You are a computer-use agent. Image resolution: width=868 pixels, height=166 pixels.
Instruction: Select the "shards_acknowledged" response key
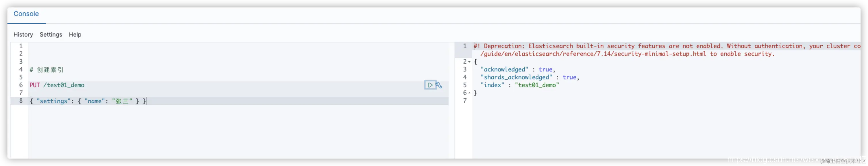pos(516,77)
